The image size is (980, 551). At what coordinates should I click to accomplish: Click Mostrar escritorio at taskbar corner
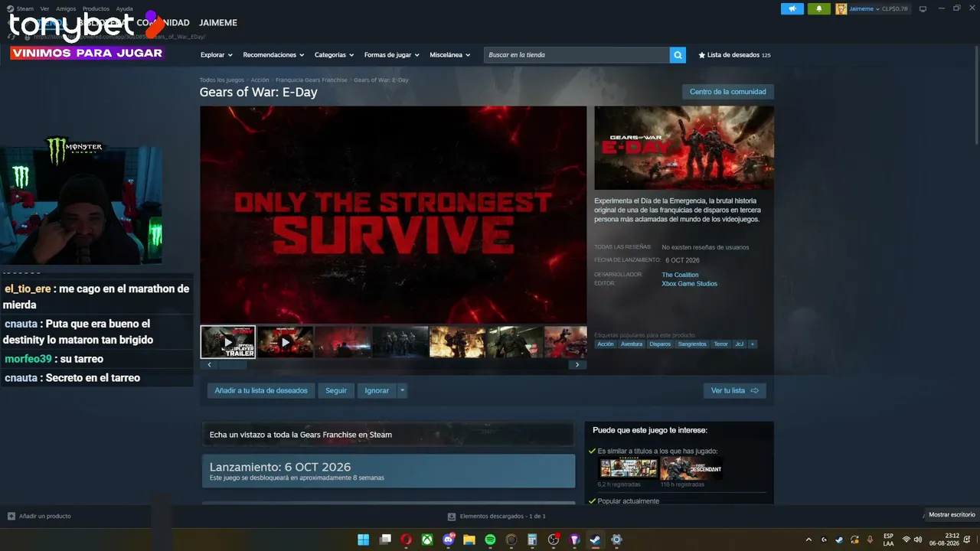[952, 515]
